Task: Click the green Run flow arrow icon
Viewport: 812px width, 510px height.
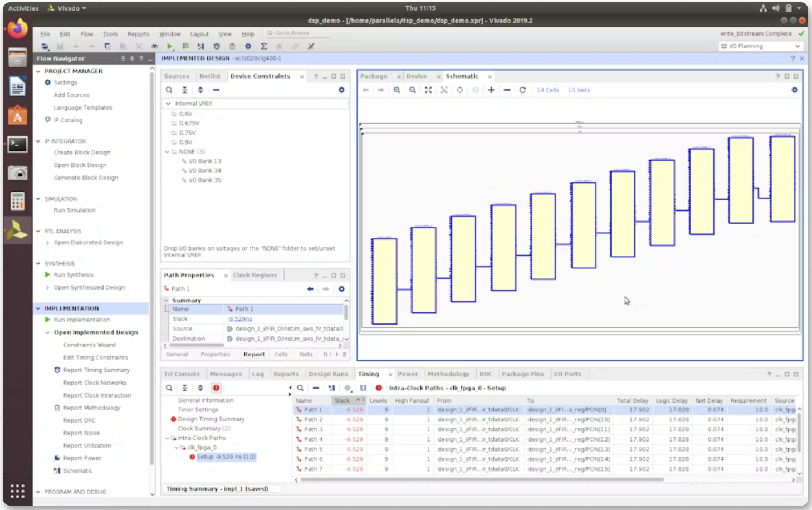Action: pyautogui.click(x=170, y=46)
